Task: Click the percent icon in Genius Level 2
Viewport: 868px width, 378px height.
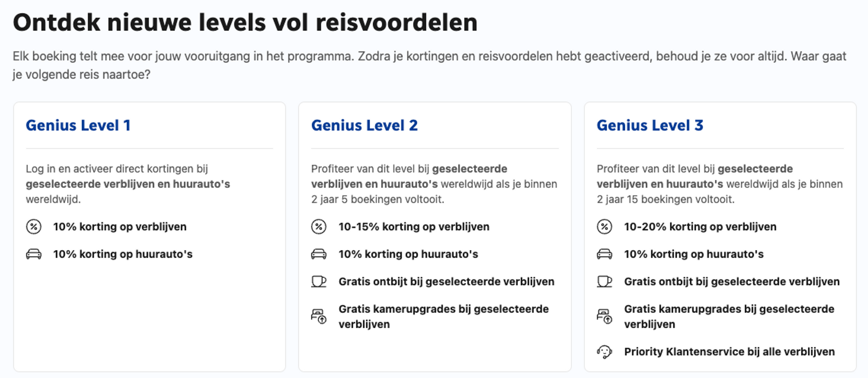Action: [319, 227]
